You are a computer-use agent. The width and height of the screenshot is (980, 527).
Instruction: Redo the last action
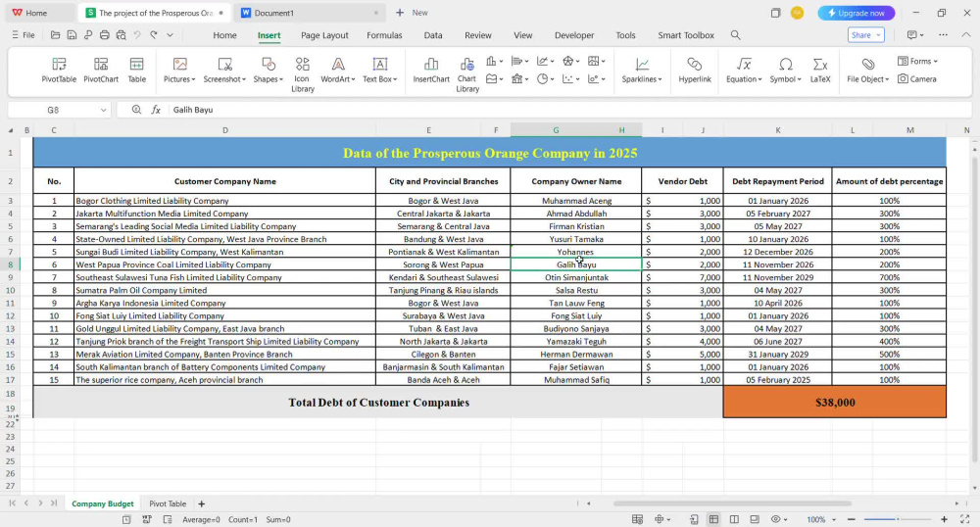[x=154, y=35]
